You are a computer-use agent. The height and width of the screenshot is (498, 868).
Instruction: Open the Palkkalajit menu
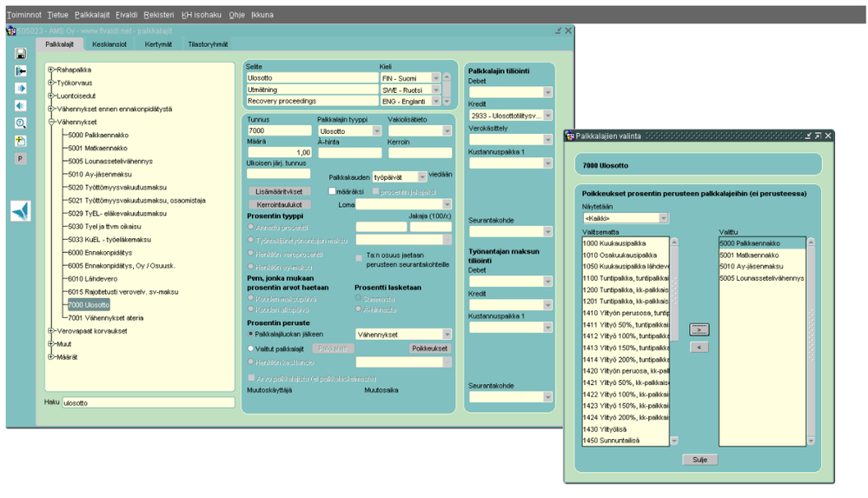[x=92, y=15]
